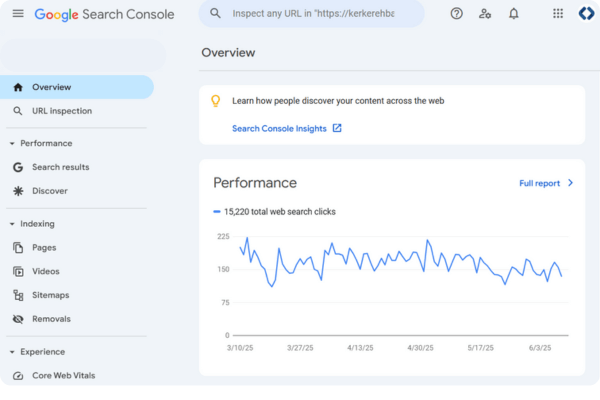The height and width of the screenshot is (400, 600).
Task: Open user and permission settings icon
Action: (x=485, y=14)
